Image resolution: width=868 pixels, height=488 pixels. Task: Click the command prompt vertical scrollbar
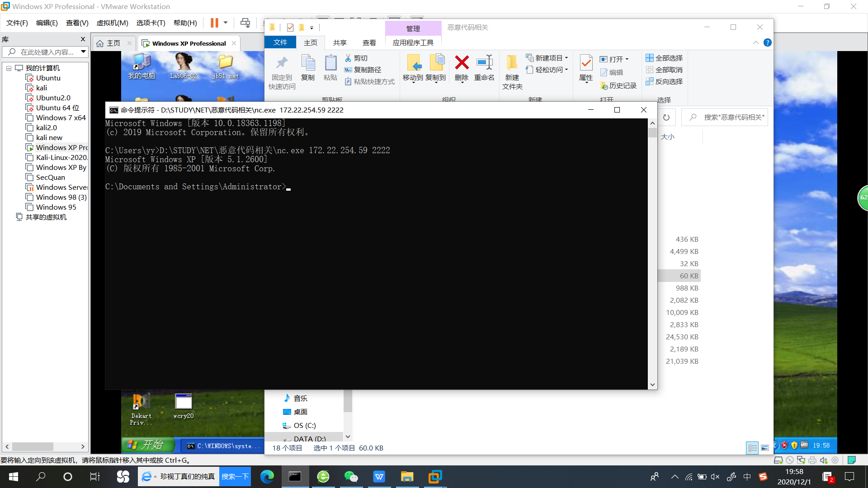pos(652,253)
